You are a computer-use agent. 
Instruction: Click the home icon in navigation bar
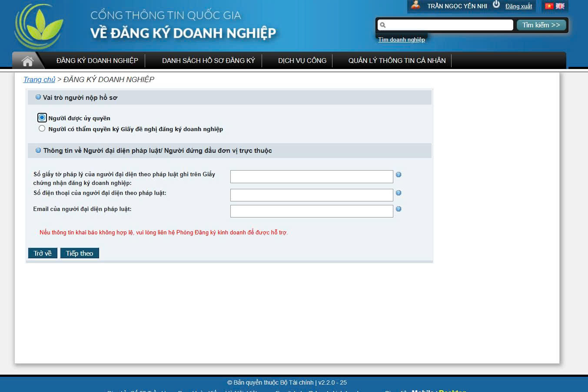27,61
